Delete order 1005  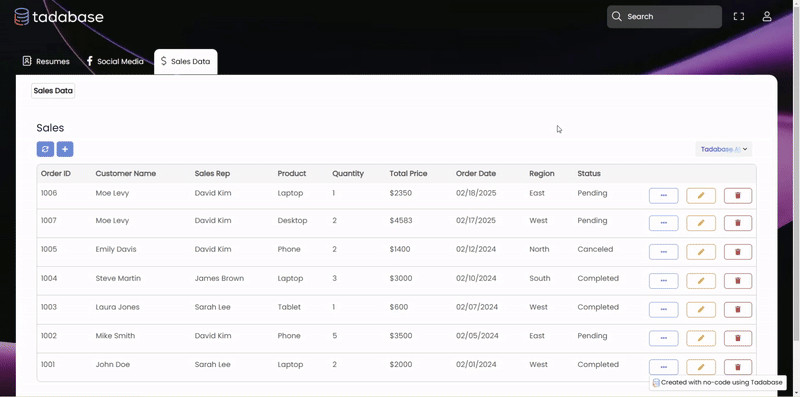[738, 252]
